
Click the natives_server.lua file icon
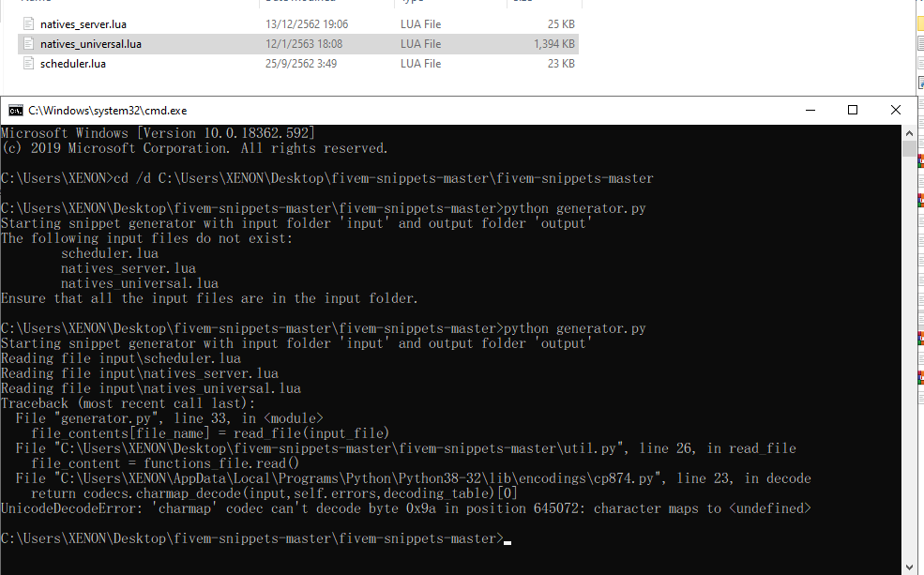coord(28,23)
